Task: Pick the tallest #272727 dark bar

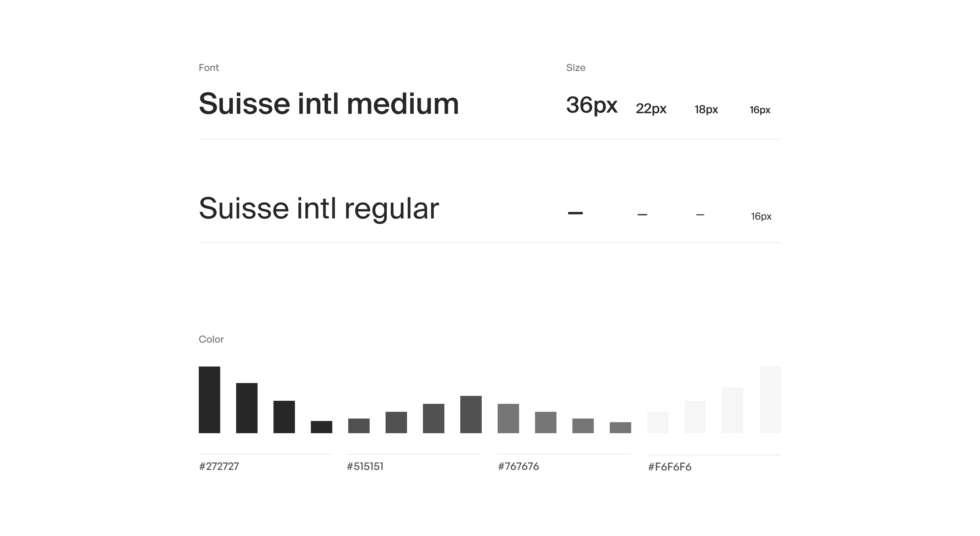Action: click(209, 400)
